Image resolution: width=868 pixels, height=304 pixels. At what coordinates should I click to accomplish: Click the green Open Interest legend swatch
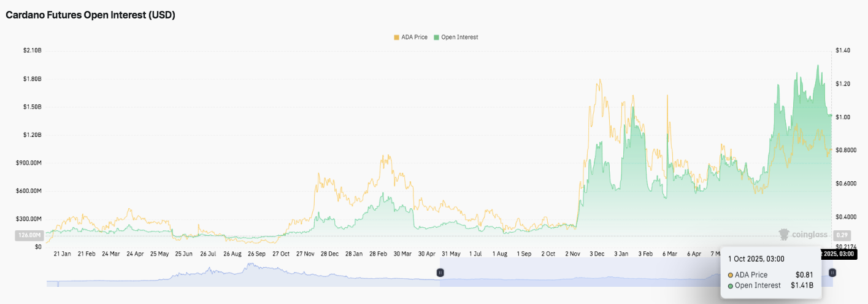(436, 37)
